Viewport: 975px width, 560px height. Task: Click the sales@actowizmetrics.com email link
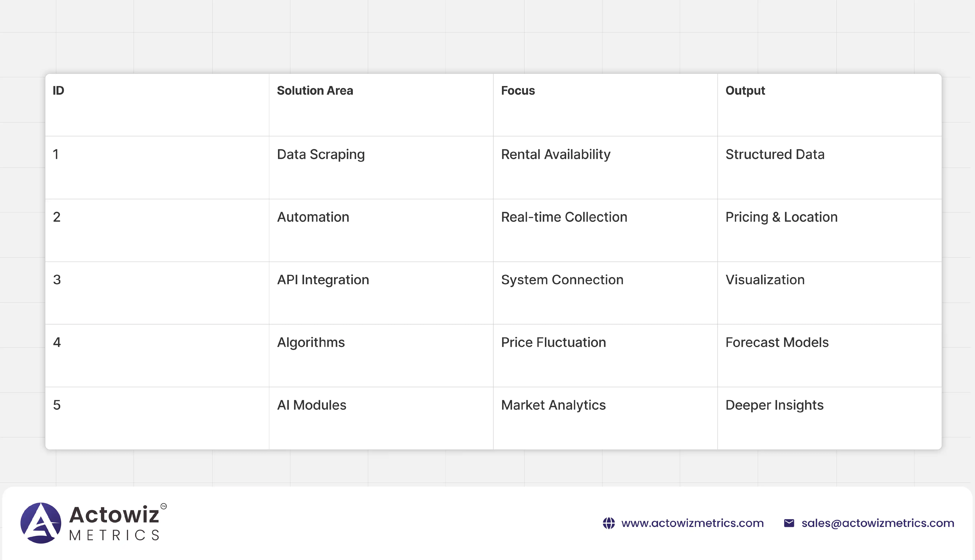click(x=878, y=523)
